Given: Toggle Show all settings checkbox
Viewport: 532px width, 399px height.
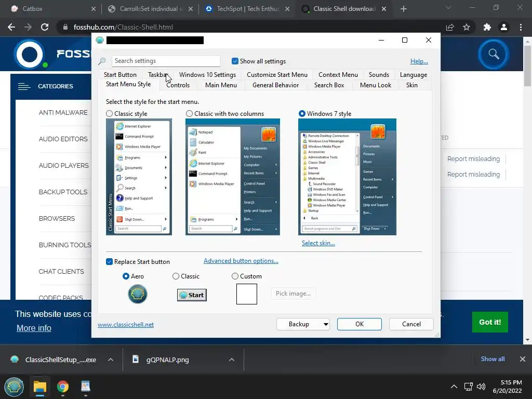Looking at the screenshot, I should point(235,61).
